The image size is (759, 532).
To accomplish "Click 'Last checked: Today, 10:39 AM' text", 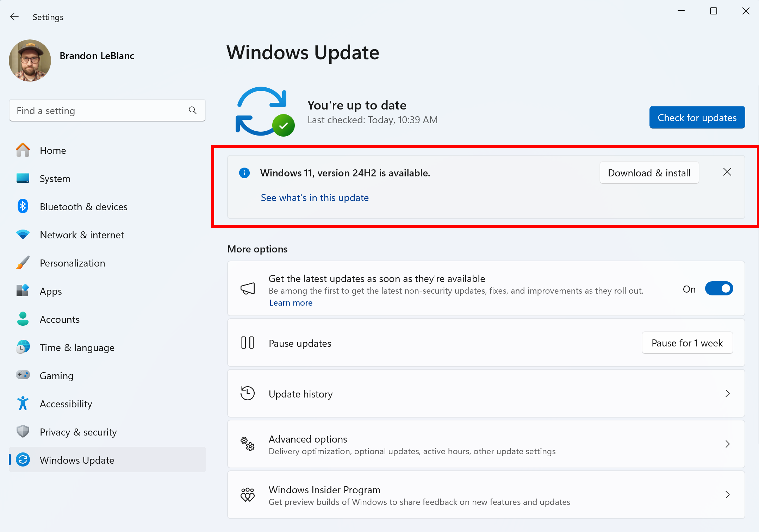I will tap(373, 120).
